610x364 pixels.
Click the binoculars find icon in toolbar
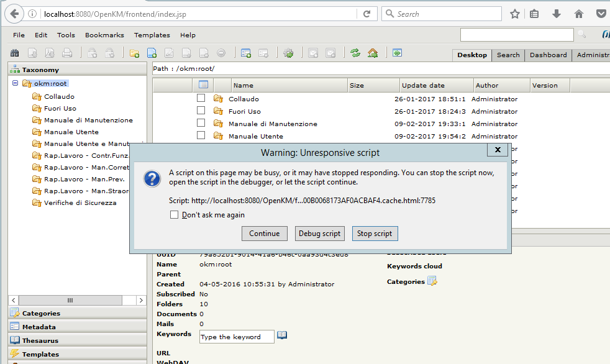[x=14, y=53]
